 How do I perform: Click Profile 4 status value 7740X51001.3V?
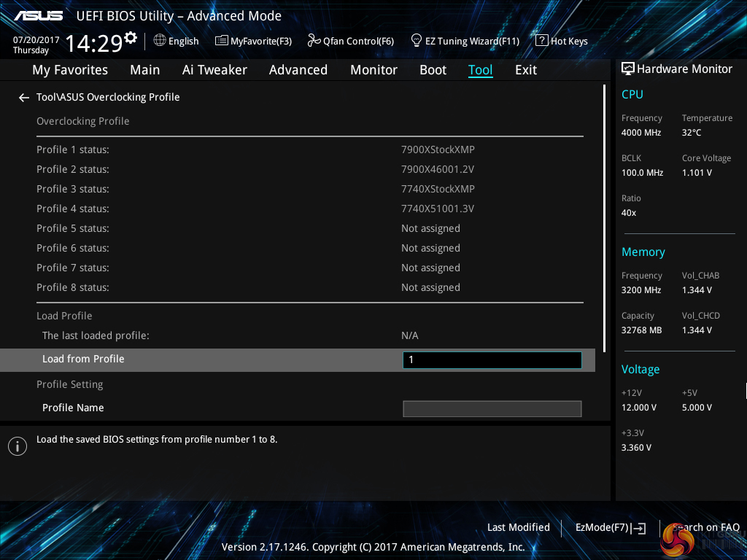[438, 209]
